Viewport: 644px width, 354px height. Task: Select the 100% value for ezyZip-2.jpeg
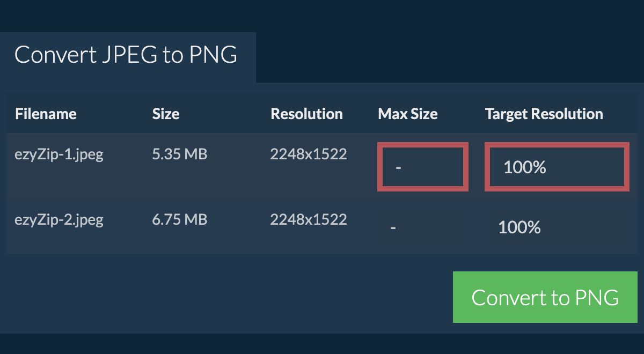[x=519, y=227]
